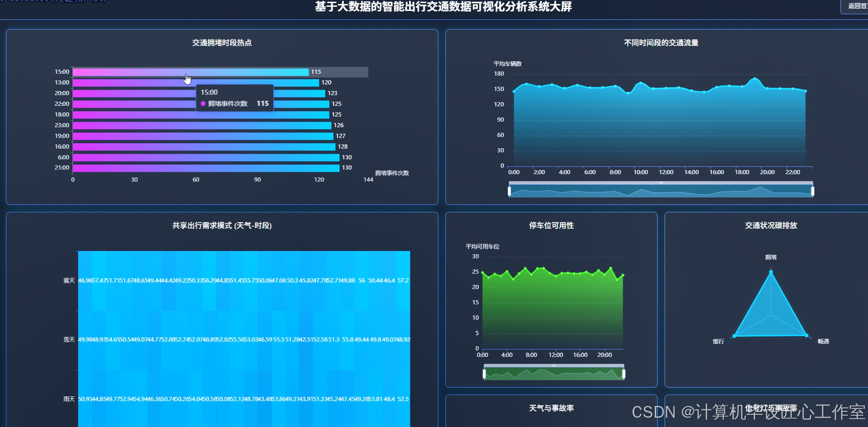Click the 55.8 cell in 雪天 row

point(348,340)
